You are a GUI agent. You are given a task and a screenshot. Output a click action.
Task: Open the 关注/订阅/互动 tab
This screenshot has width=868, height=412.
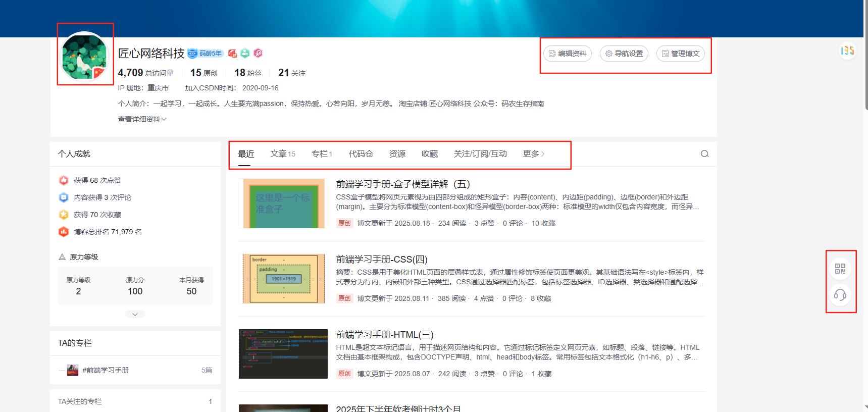tap(480, 154)
